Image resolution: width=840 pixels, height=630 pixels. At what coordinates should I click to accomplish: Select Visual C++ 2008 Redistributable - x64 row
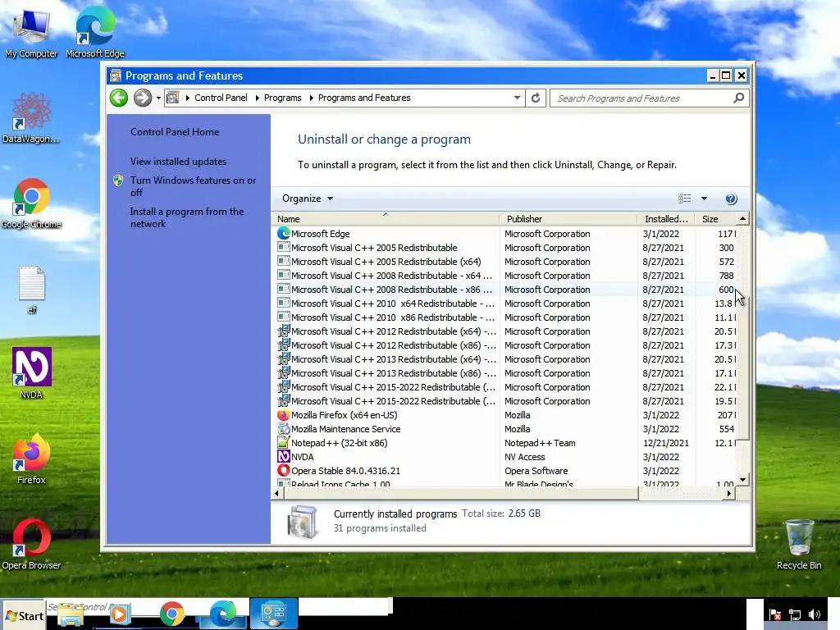505,276
